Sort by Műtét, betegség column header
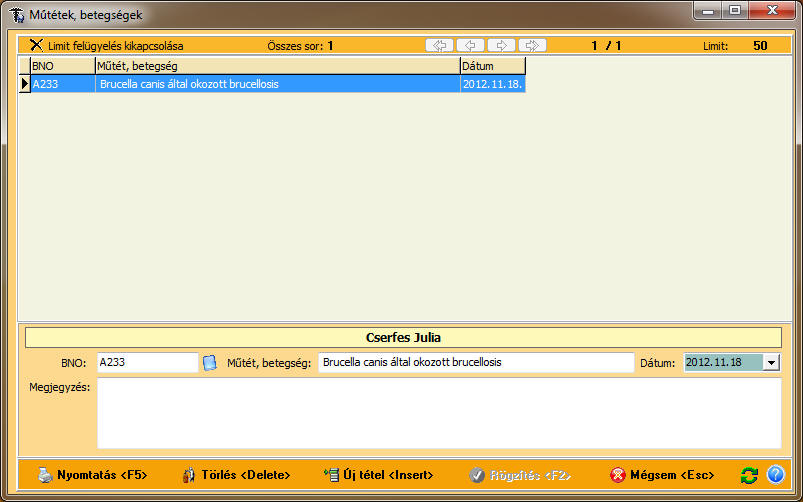This screenshot has width=803, height=502. pyautogui.click(x=278, y=66)
